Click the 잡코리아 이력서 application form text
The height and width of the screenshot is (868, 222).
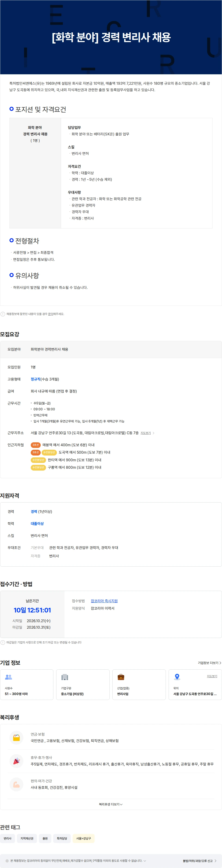[x=102, y=608]
